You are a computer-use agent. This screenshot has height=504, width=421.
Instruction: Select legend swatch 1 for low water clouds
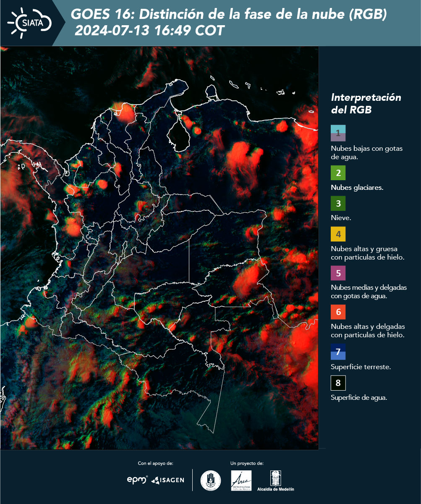(338, 133)
